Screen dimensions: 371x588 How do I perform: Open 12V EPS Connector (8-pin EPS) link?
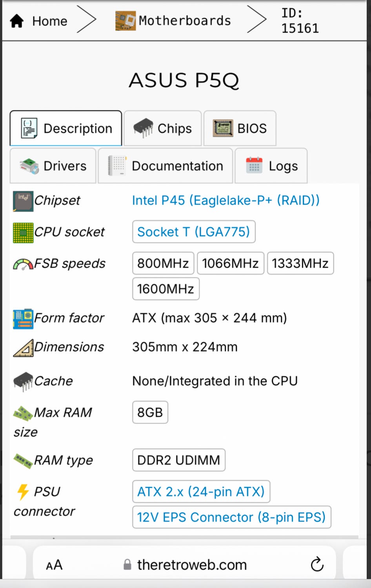[x=231, y=517]
